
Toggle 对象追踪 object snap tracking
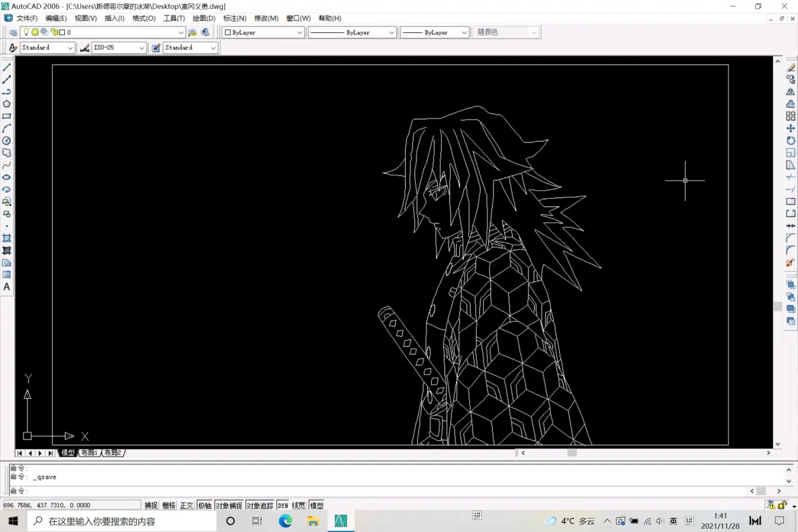pos(260,505)
